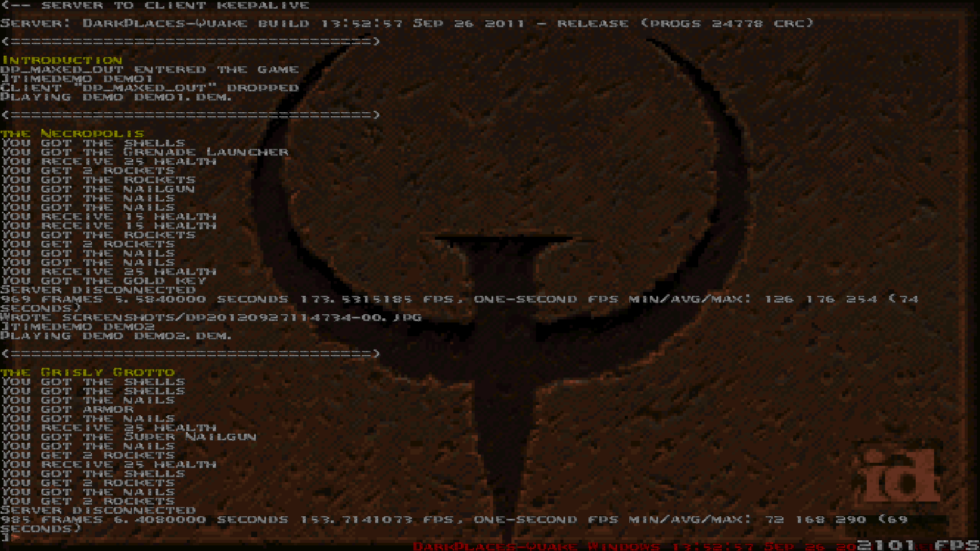
Task: Click 'You got the Super Nailgun' line
Action: click(x=129, y=437)
